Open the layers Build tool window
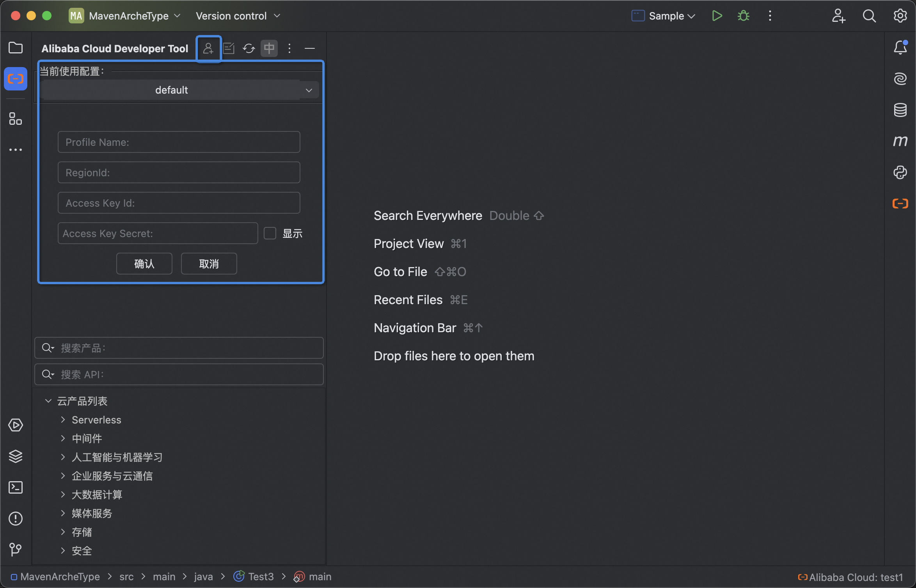This screenshot has width=916, height=588. click(x=16, y=456)
